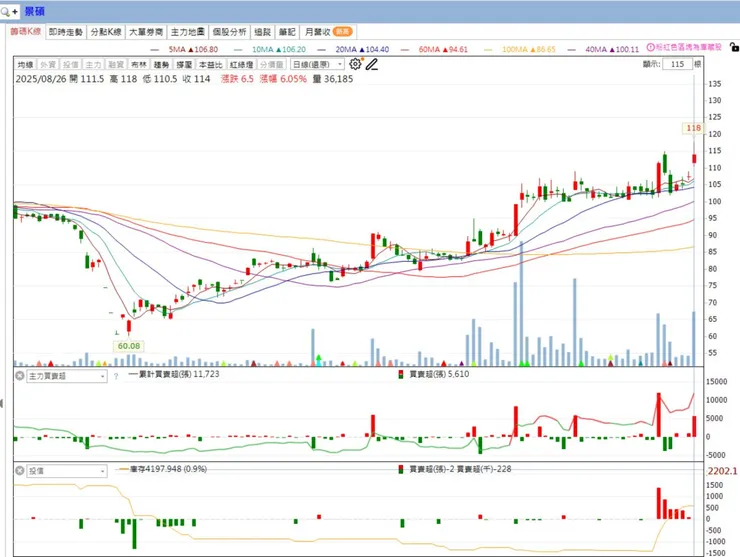Click the 景碩 stock name title
The height and width of the screenshot is (557, 740).
[34, 11]
